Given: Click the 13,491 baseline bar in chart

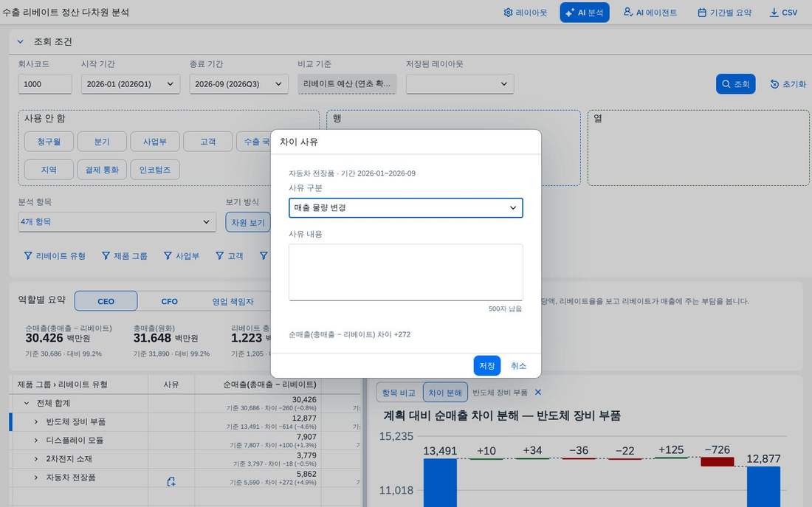Looking at the screenshot, I should (440, 483).
